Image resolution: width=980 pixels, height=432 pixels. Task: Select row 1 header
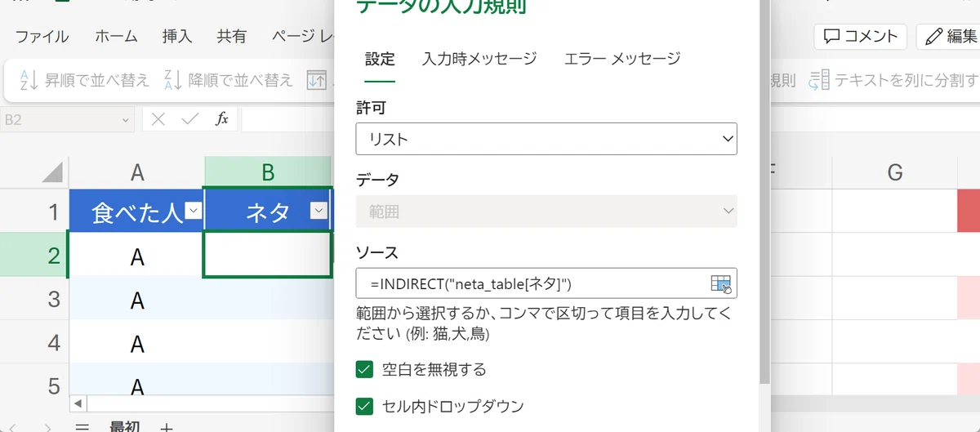click(34, 212)
